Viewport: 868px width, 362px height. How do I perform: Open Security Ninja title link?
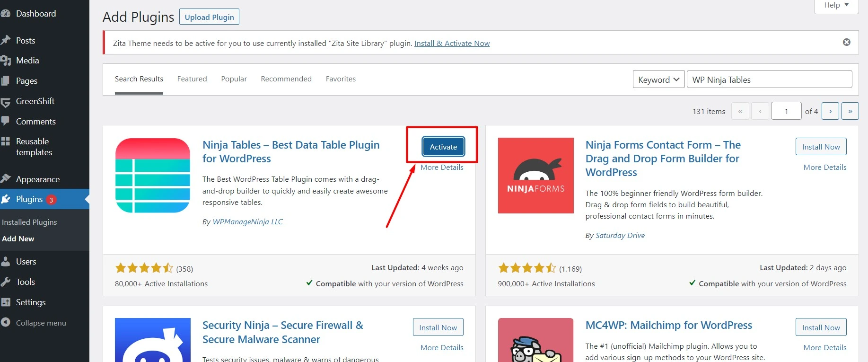pyautogui.click(x=283, y=332)
